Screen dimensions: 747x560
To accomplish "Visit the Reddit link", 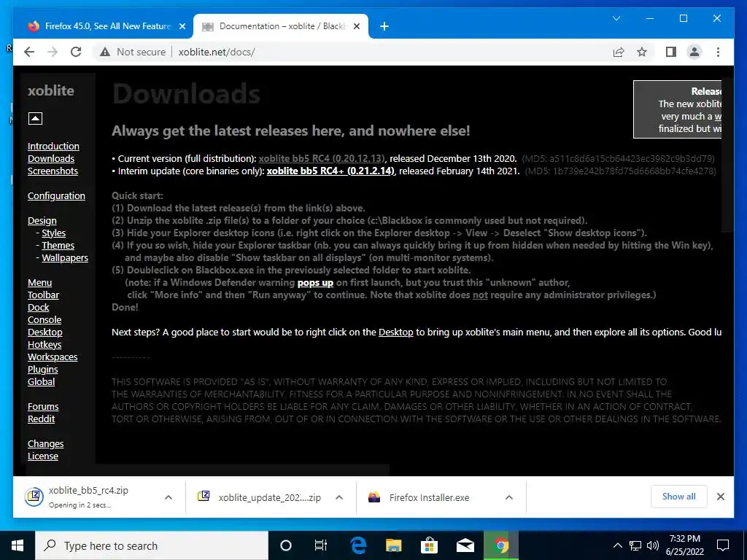I will tap(41, 419).
